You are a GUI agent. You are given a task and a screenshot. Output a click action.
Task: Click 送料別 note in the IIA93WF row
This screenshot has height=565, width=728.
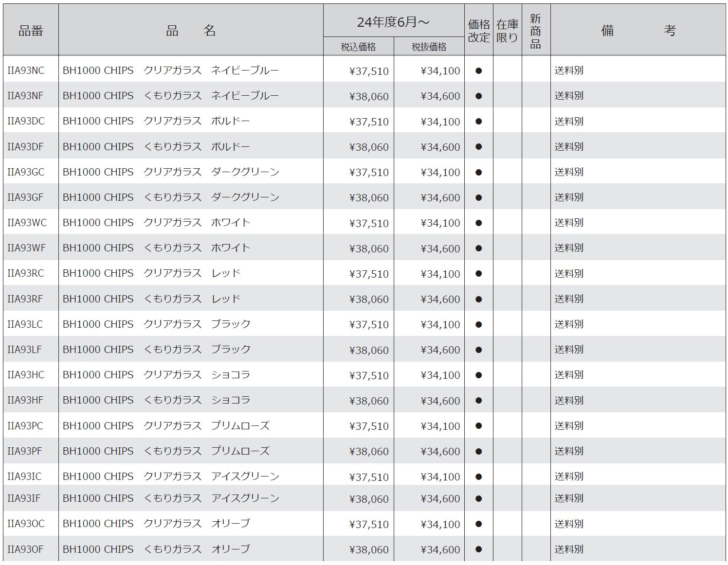pyautogui.click(x=569, y=248)
